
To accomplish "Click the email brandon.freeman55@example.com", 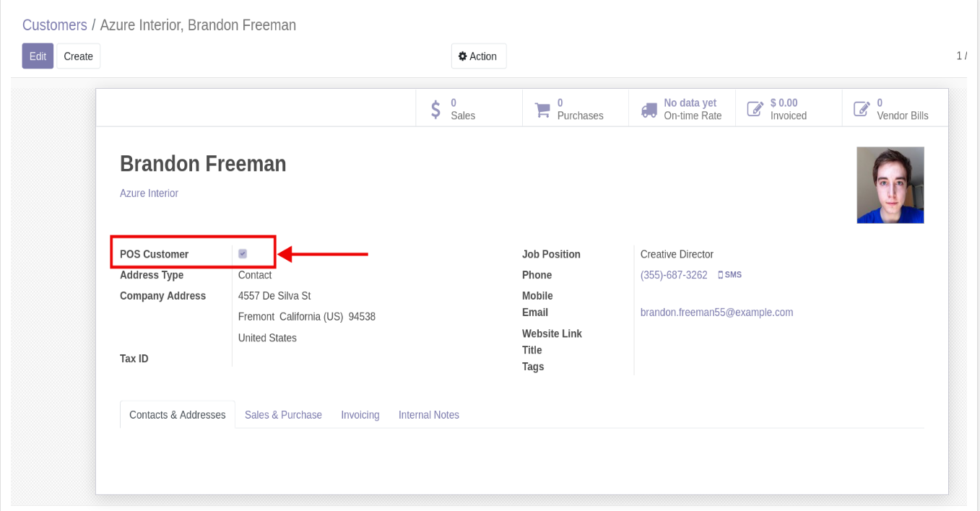I will (x=716, y=313).
